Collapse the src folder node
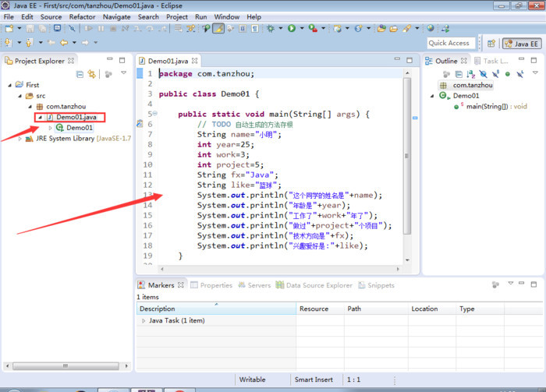546x392 pixels. (19, 96)
